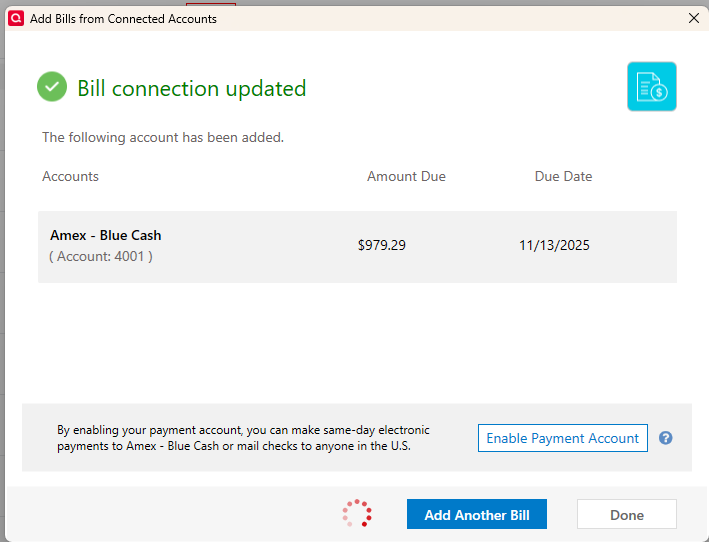Open help for enabling payment account

[x=665, y=438]
